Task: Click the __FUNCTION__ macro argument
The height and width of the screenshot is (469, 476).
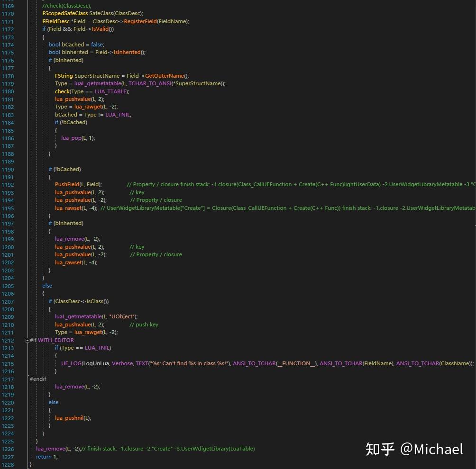Action: click(x=296, y=363)
